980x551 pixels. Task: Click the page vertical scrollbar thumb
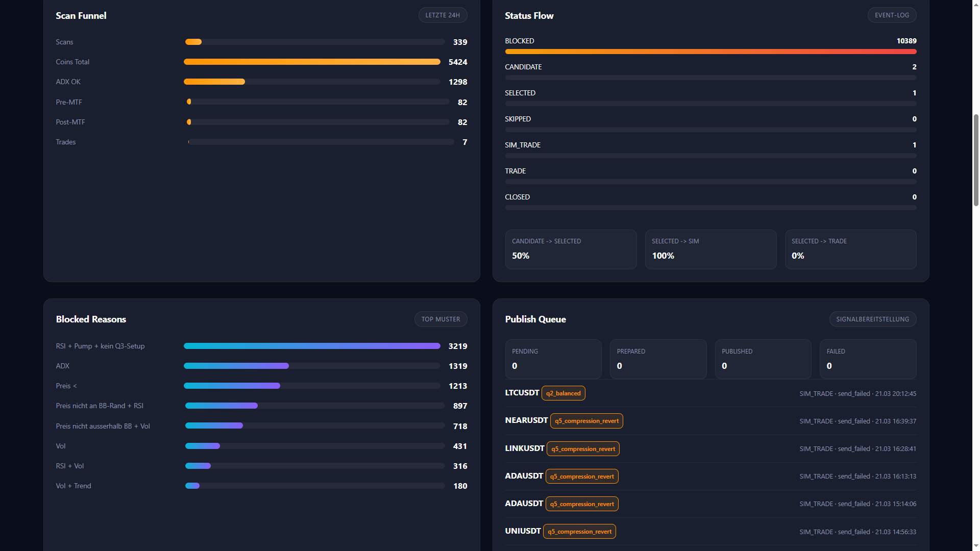pos(976,160)
